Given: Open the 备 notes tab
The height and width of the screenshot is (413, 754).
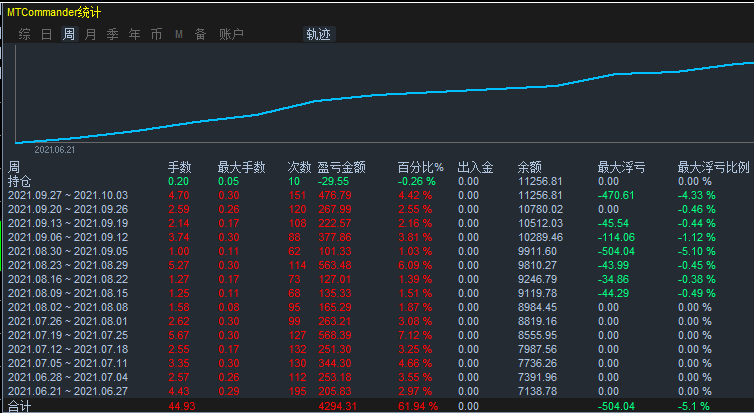Looking at the screenshot, I should pos(201,34).
